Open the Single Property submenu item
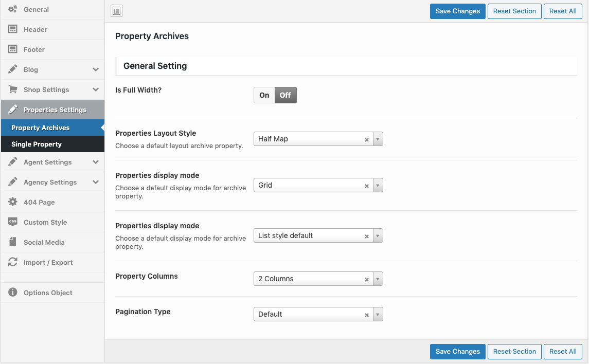This screenshot has width=589, height=364. [37, 144]
